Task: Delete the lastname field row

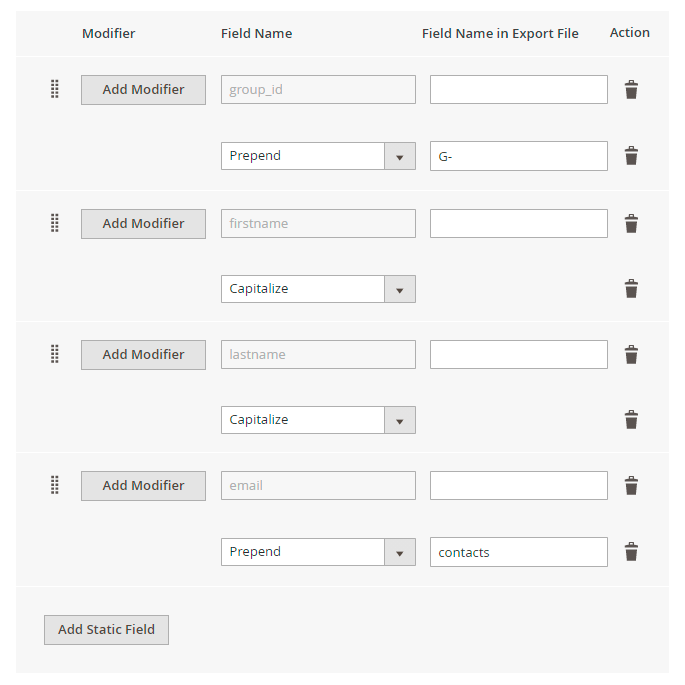Action: tap(631, 355)
